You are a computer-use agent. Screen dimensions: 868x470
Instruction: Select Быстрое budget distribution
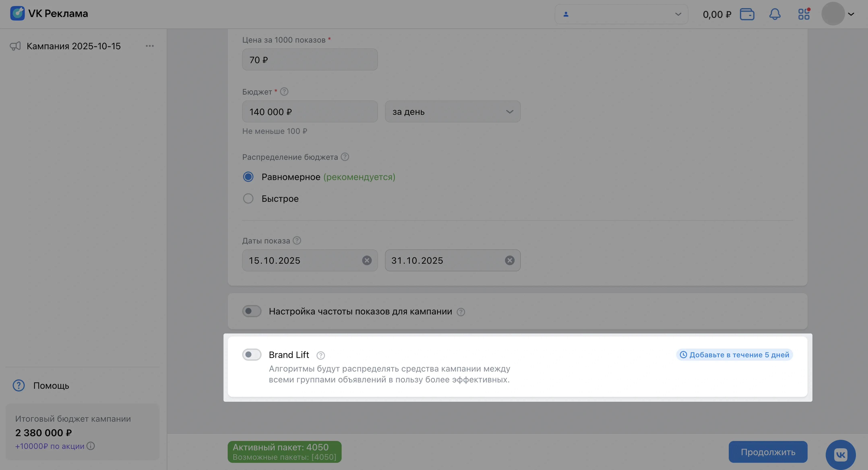click(x=248, y=198)
